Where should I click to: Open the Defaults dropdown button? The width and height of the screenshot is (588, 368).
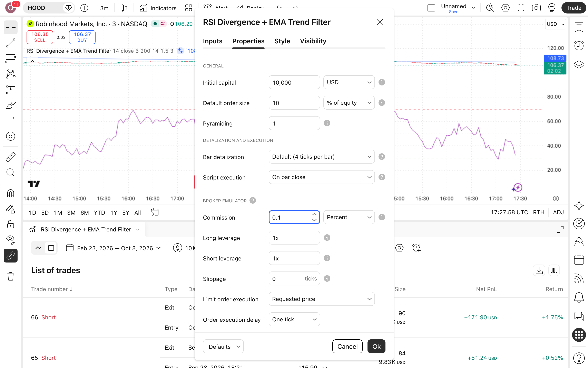coord(223,346)
